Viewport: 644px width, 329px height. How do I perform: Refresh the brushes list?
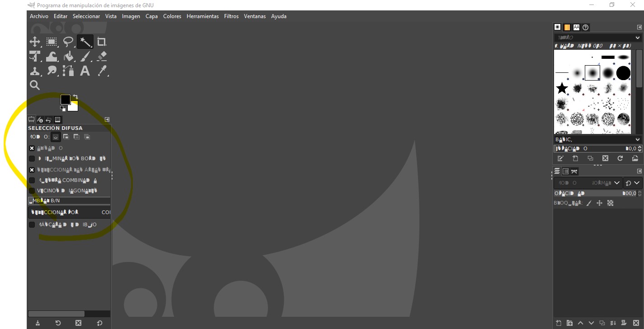(x=620, y=158)
